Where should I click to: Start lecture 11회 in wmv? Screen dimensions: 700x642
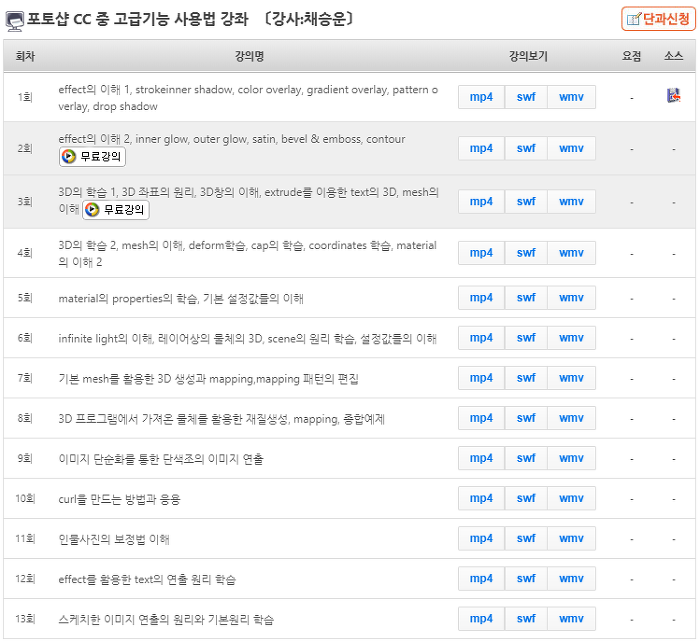coord(571,539)
